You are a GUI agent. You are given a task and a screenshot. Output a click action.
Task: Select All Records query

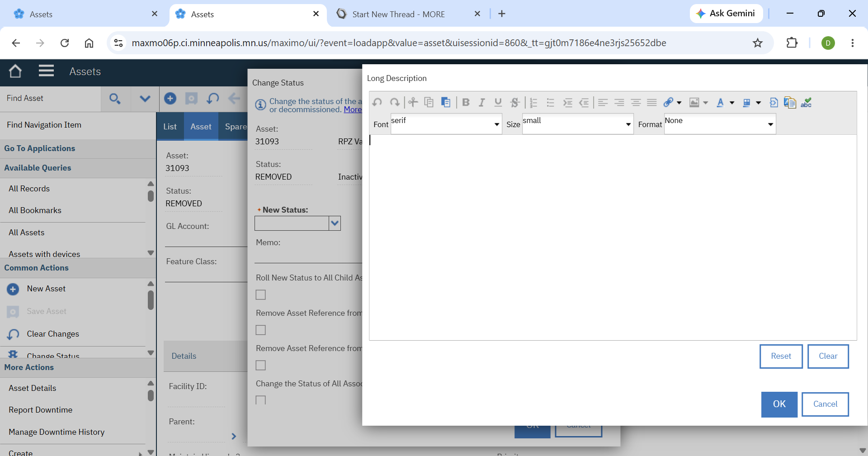click(x=29, y=189)
